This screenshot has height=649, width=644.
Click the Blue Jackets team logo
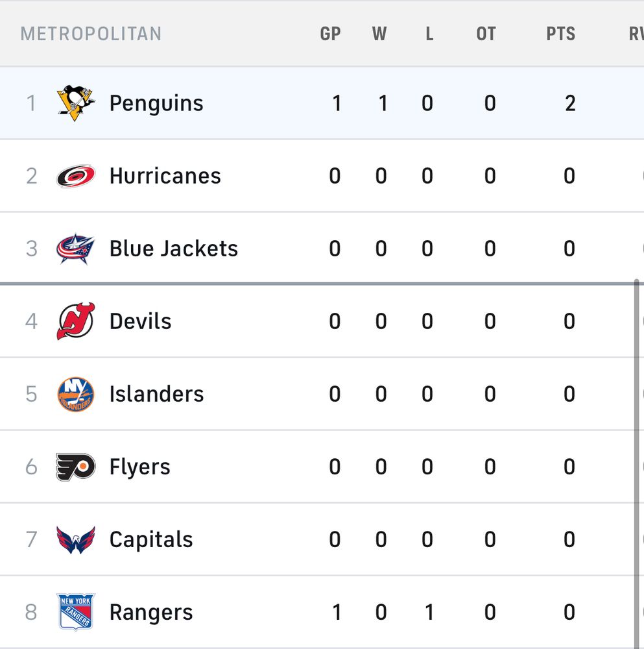(x=76, y=249)
